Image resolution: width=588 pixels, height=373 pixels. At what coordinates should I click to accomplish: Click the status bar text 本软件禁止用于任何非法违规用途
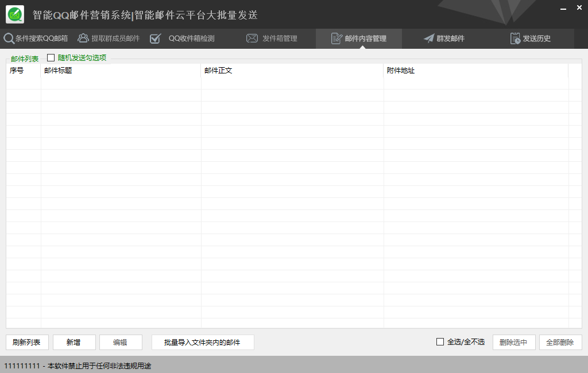[99, 366]
